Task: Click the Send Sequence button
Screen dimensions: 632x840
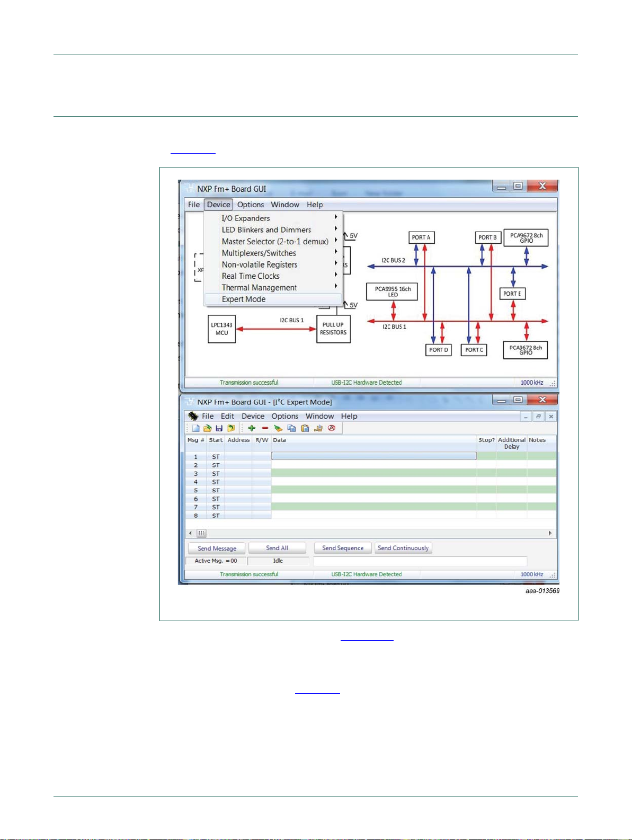Action: pos(343,548)
